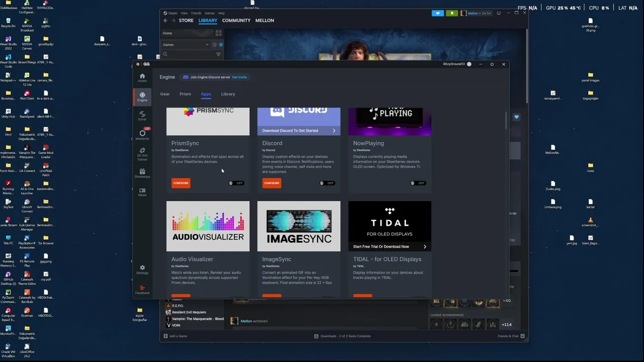Switch to Prism tab
The height and width of the screenshot is (362, 644).
point(185,94)
